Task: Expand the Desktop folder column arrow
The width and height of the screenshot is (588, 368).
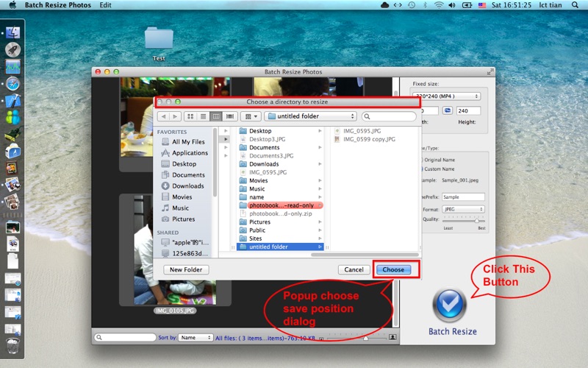Action: 320,131
